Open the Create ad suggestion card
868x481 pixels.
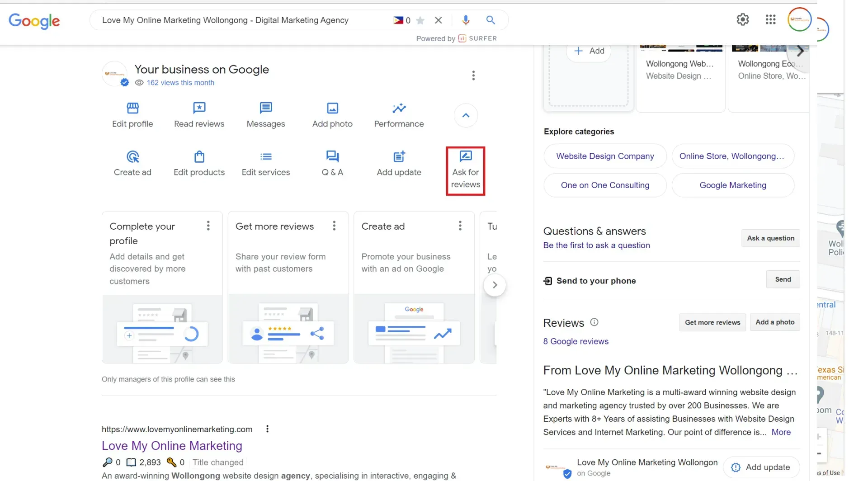tap(414, 287)
